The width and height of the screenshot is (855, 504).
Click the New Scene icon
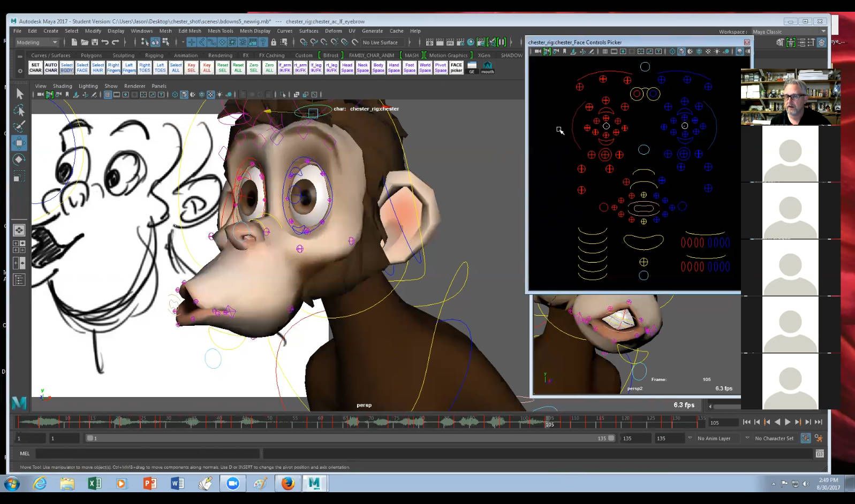click(x=74, y=42)
